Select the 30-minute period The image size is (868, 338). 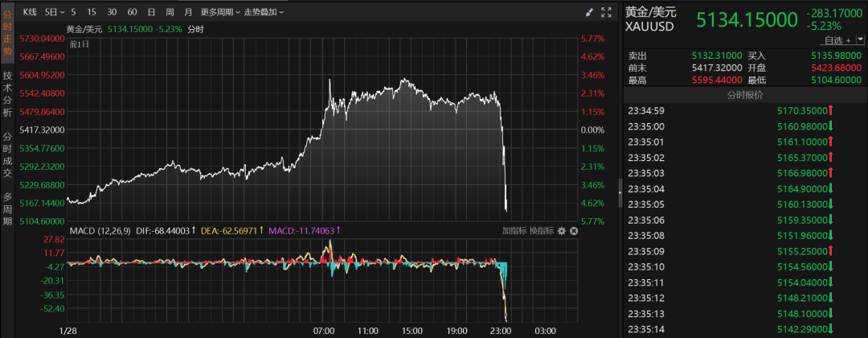112,11
